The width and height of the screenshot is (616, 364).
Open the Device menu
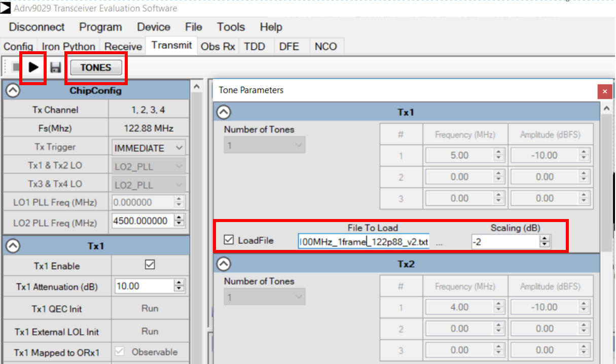154,27
